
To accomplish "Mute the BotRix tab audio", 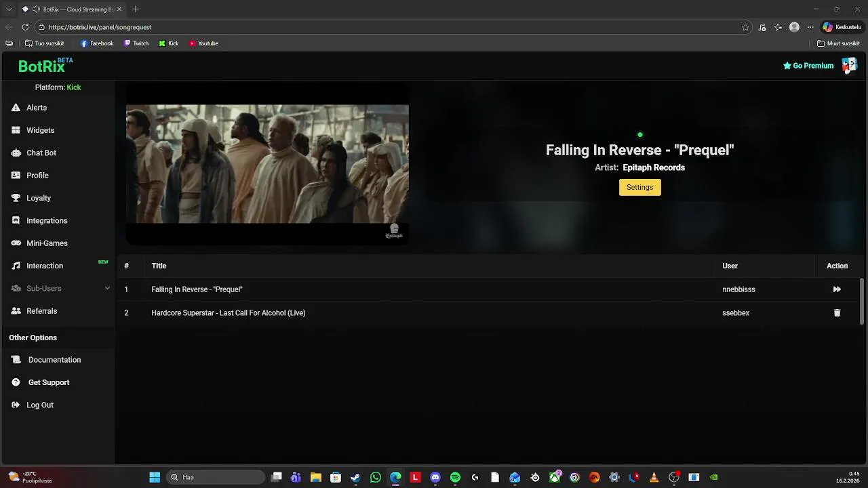I will click(x=36, y=9).
